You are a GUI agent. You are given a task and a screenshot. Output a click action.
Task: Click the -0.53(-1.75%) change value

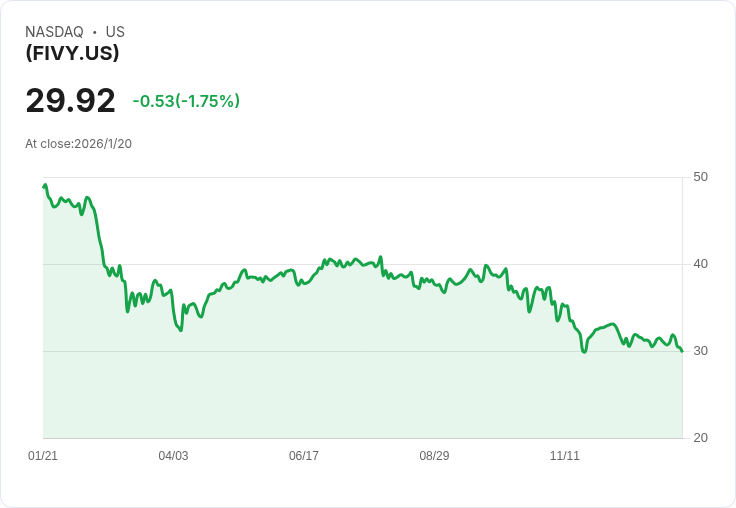(x=186, y=101)
